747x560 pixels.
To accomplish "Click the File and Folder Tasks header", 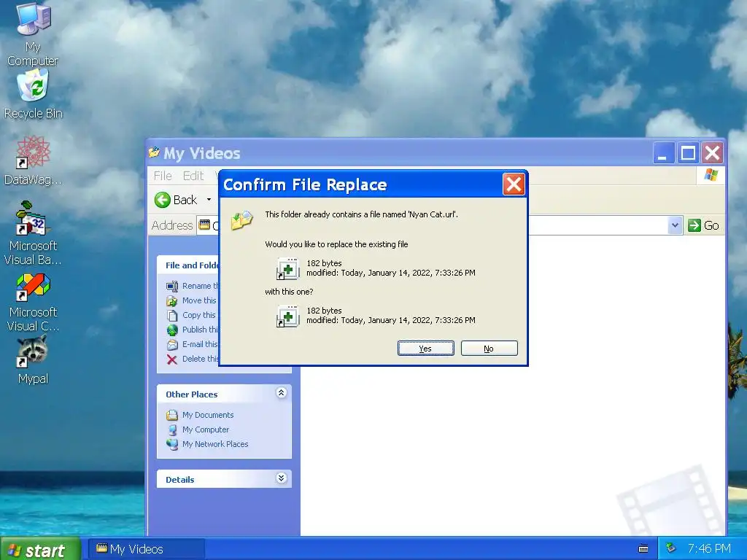I will tap(192, 265).
